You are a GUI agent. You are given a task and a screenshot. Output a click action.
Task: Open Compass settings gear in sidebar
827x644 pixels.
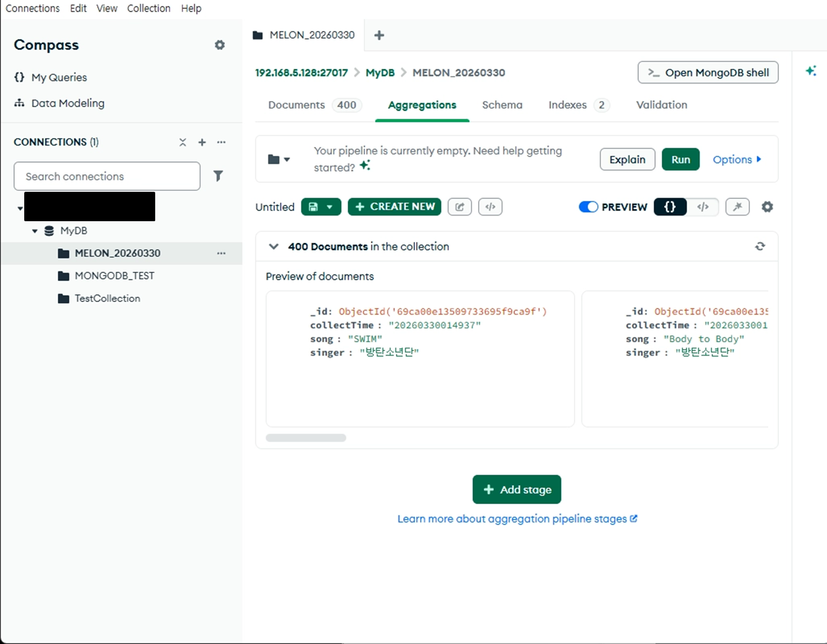[220, 45]
